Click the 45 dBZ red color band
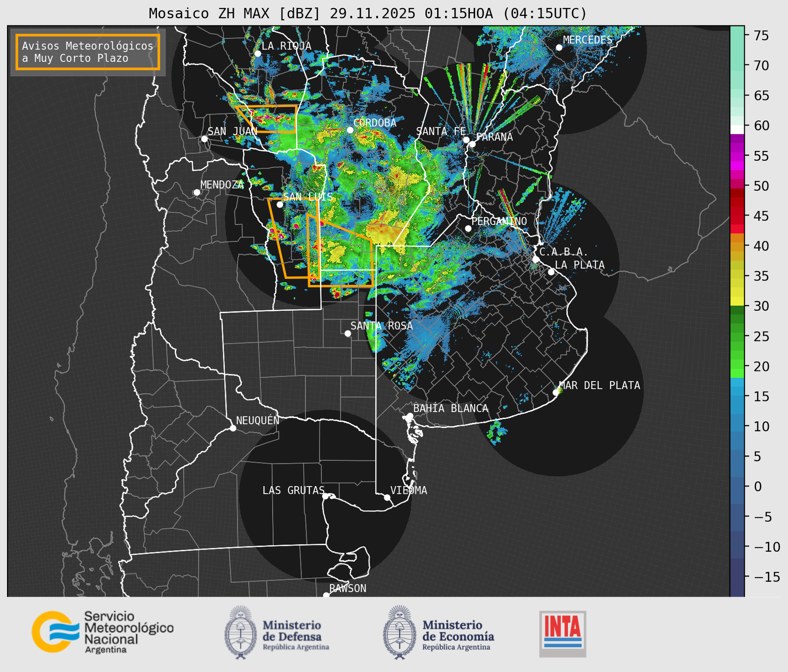Viewport: 788px width, 672px height. [x=737, y=216]
